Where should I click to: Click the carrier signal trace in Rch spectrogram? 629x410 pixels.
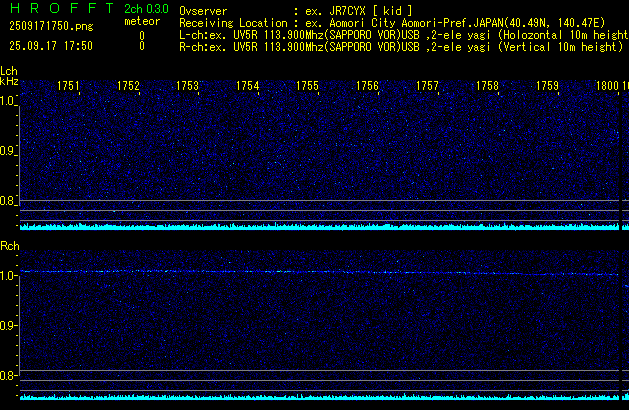(320, 273)
